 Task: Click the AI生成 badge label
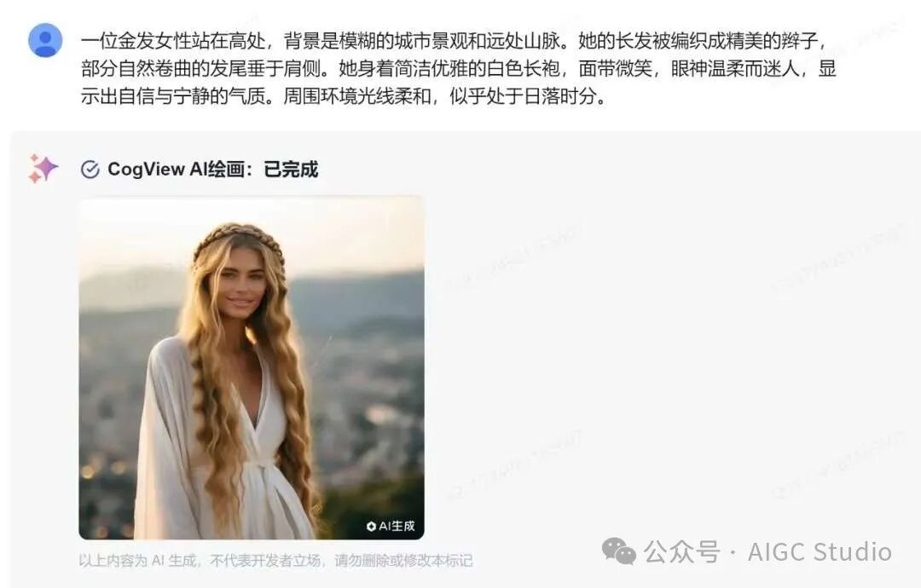[397, 526]
